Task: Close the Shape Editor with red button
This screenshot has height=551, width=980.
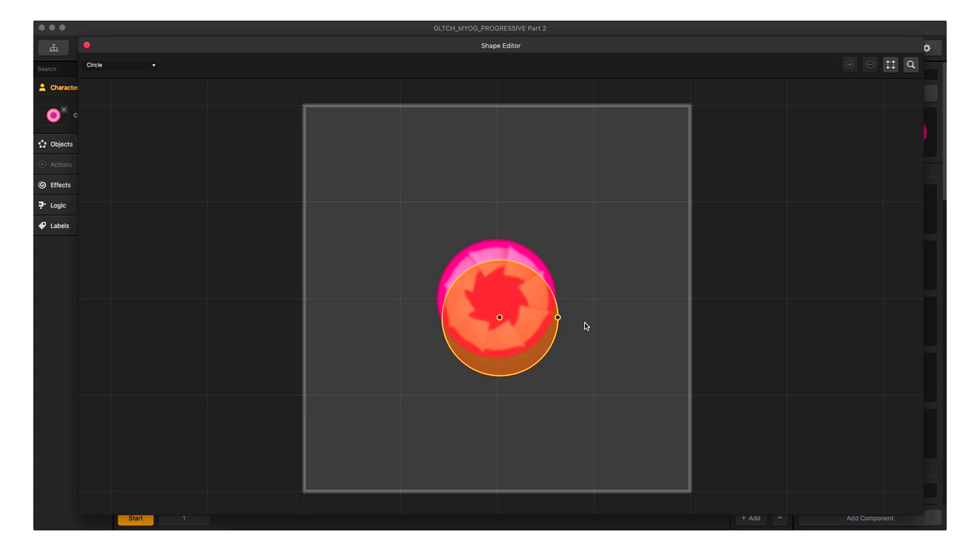Action: (87, 45)
